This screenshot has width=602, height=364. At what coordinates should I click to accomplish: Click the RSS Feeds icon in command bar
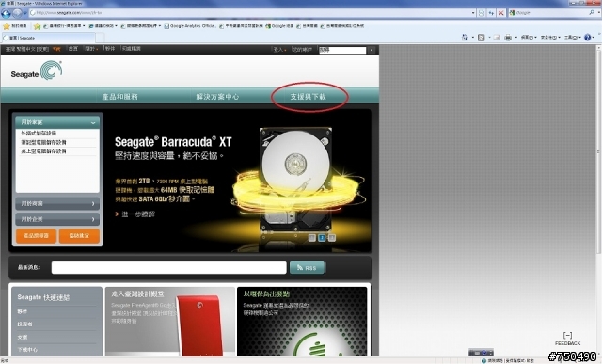[481, 38]
